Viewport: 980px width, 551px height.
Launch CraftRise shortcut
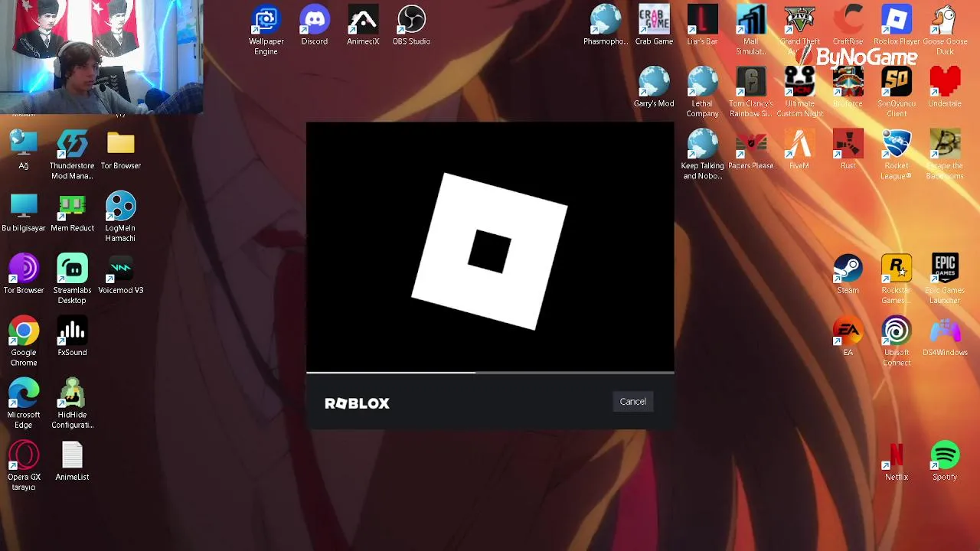[x=848, y=26]
